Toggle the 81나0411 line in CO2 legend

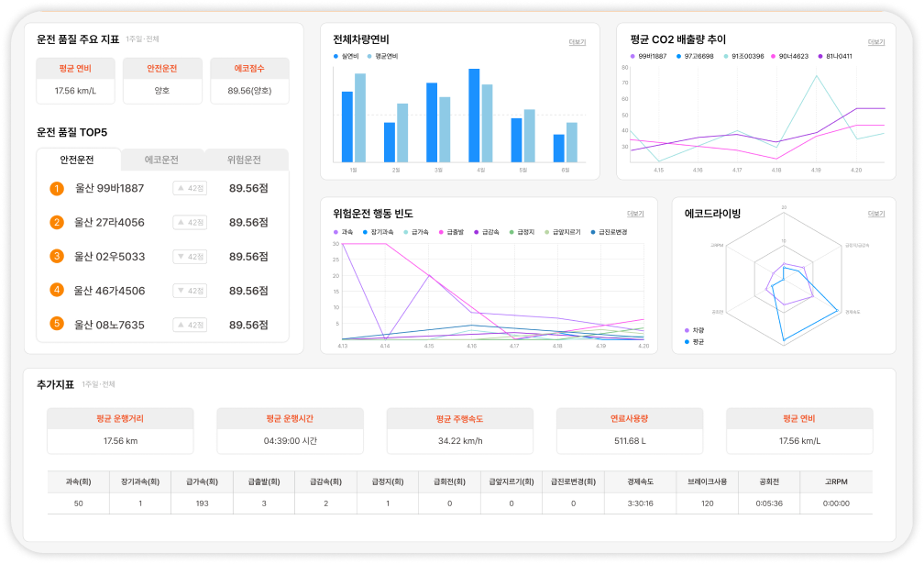835,57
